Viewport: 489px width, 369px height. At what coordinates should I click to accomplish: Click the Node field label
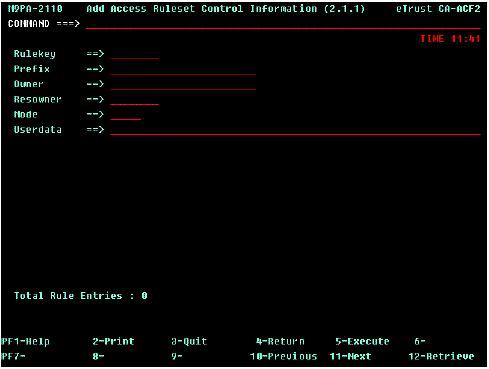coord(26,114)
